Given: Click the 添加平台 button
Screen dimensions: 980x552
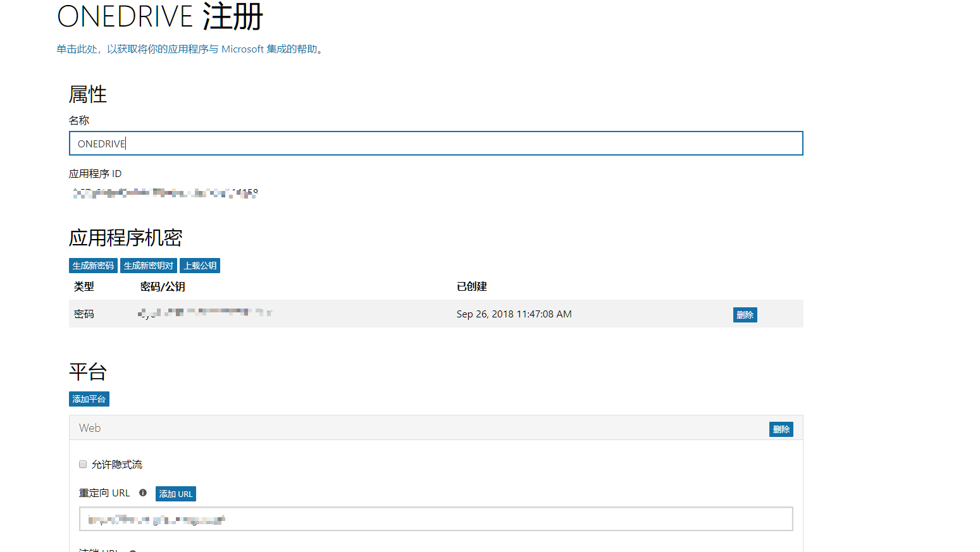Looking at the screenshot, I should (89, 399).
